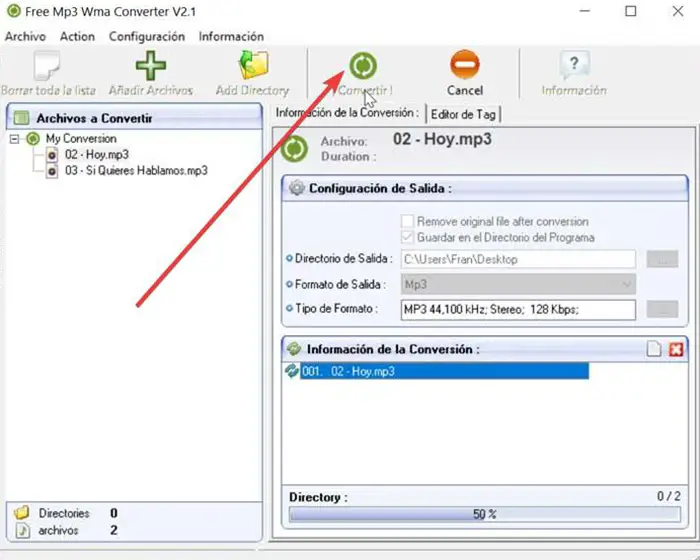
Task: Click the Directorio de Salida path field
Action: pos(518,259)
